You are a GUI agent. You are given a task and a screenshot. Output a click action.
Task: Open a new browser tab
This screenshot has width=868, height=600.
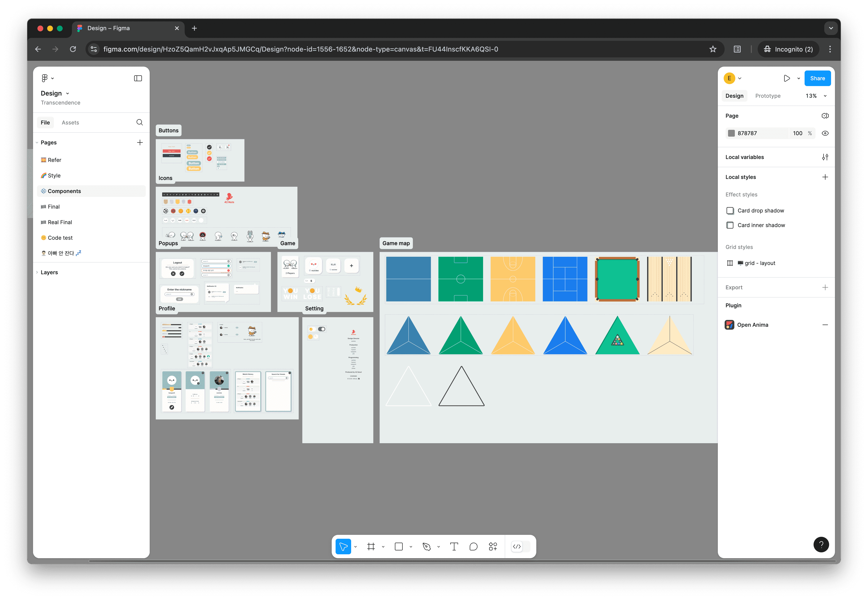(x=194, y=28)
